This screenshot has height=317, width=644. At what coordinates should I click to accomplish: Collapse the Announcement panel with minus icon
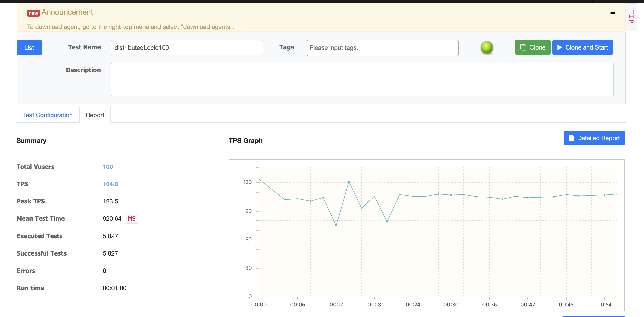(x=613, y=13)
